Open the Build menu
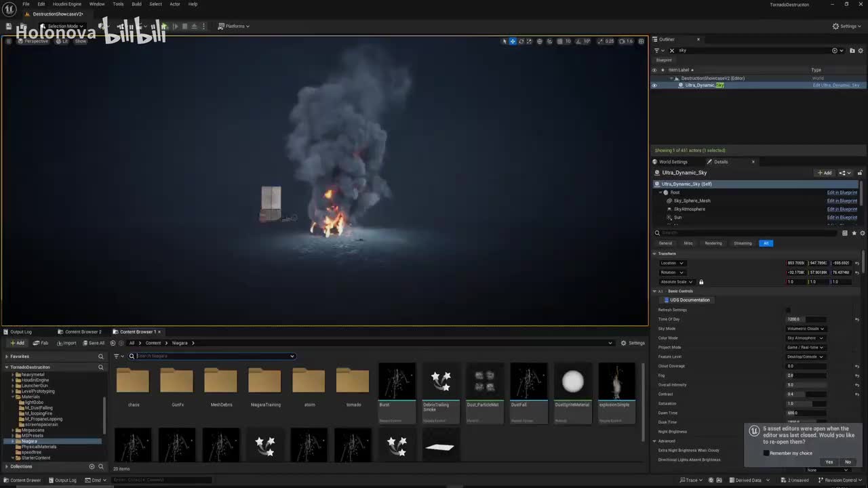 (136, 4)
